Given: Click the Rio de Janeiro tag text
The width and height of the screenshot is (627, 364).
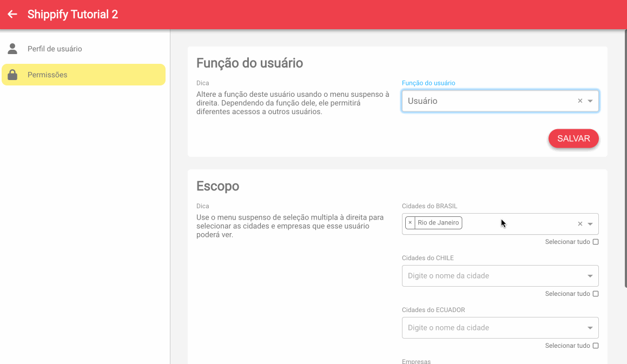Looking at the screenshot, I should point(438,223).
